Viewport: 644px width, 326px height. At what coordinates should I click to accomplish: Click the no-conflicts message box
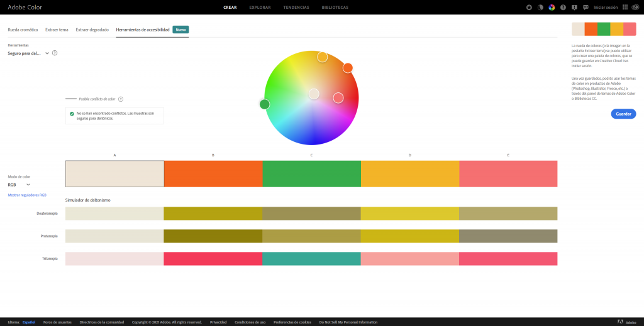[x=114, y=116]
